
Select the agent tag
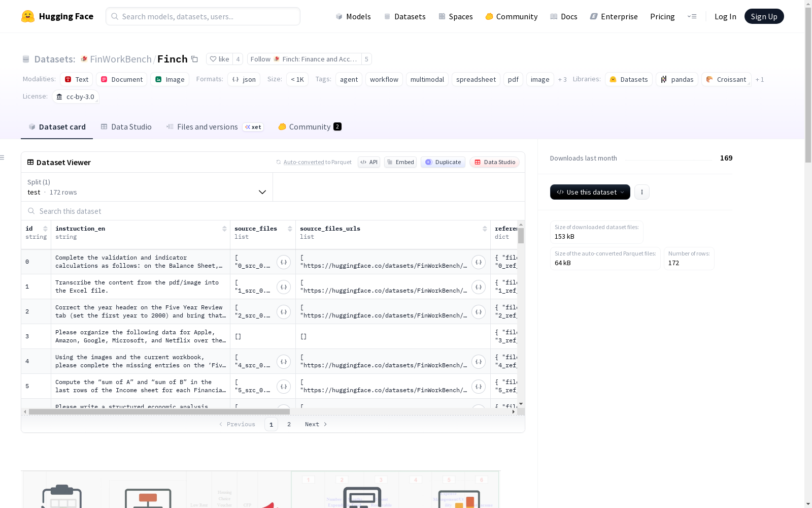point(349,79)
